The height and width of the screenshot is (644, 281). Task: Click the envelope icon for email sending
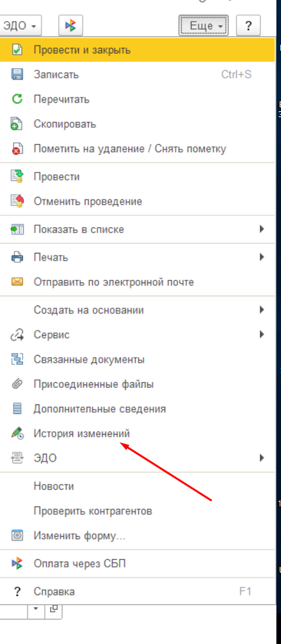click(x=17, y=282)
